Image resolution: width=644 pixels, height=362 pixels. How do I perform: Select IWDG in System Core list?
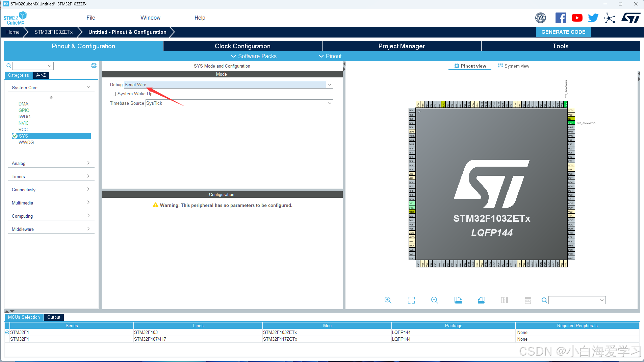tap(24, 117)
